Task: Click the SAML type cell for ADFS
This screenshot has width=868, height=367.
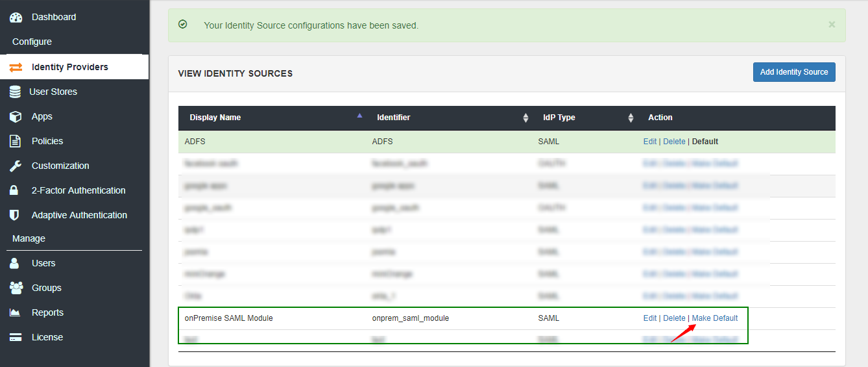Action: (x=549, y=142)
